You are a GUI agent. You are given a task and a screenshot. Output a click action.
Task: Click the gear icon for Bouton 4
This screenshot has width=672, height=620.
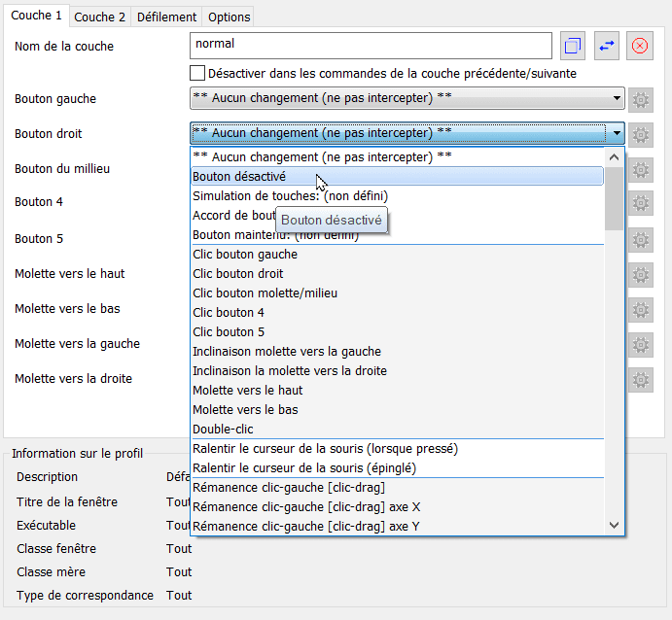point(640,203)
